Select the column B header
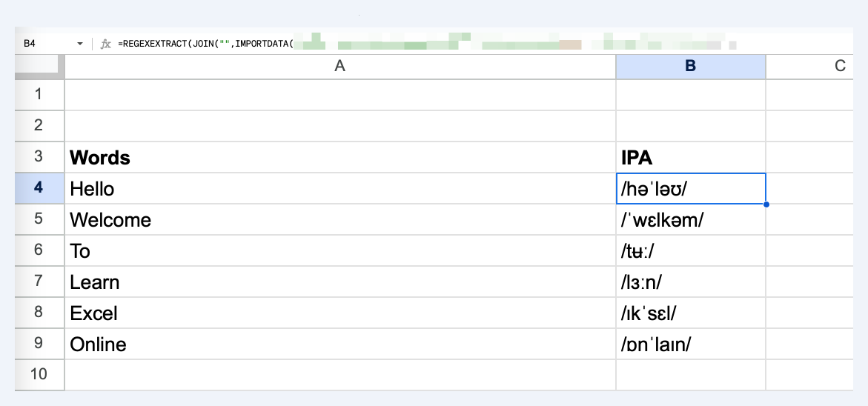 (690, 67)
